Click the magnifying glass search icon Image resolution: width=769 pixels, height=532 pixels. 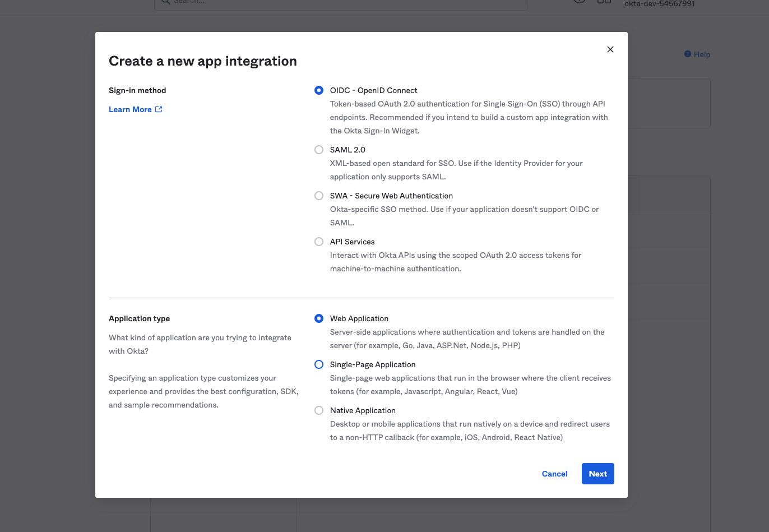[165, 3]
